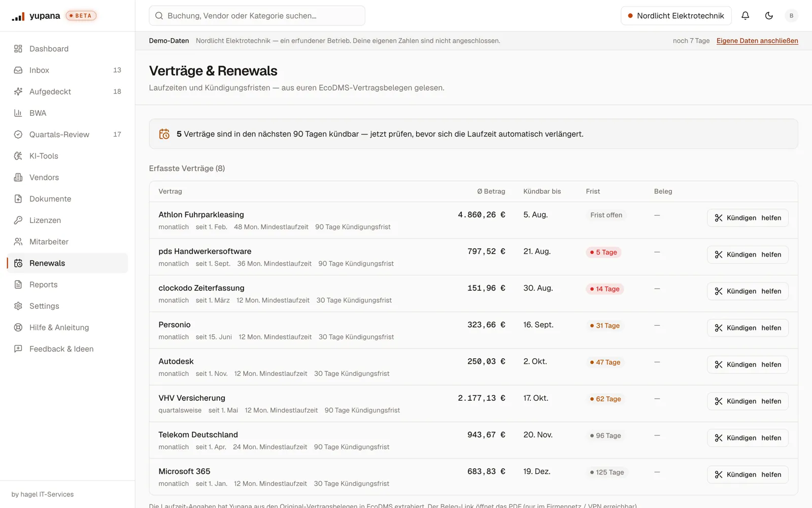Open Aufgedeckt section
Image resolution: width=812 pixels, height=508 pixels.
pyautogui.click(x=67, y=91)
